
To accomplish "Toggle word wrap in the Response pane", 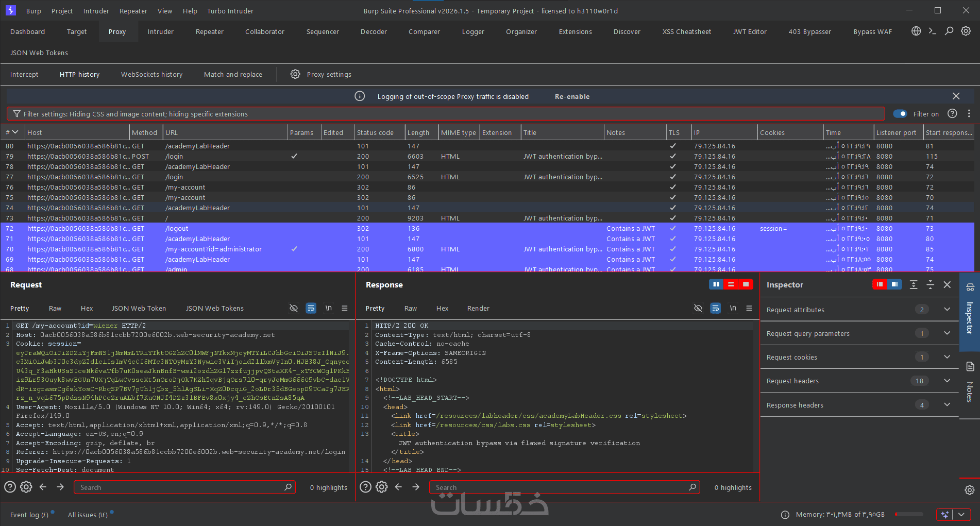I will click(716, 308).
